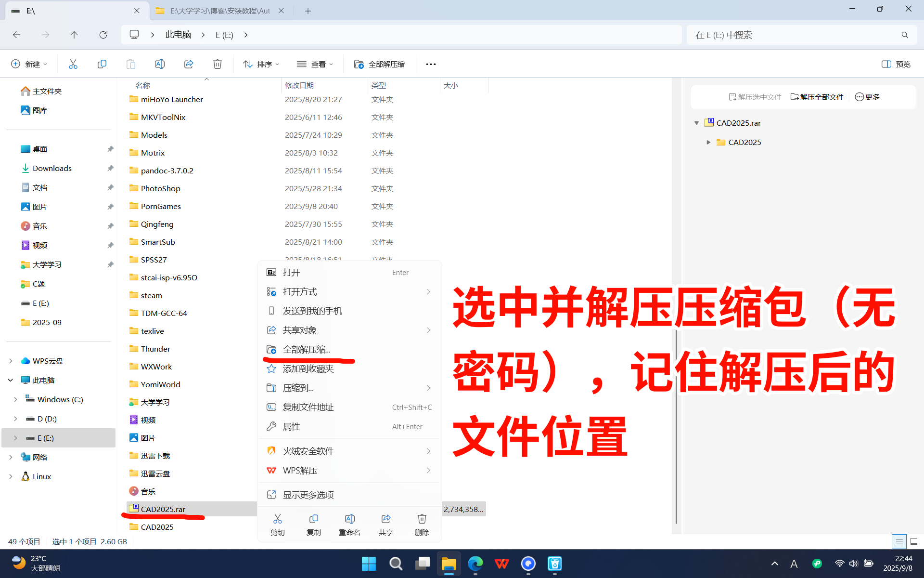Switch to large icons view layout

click(x=914, y=541)
